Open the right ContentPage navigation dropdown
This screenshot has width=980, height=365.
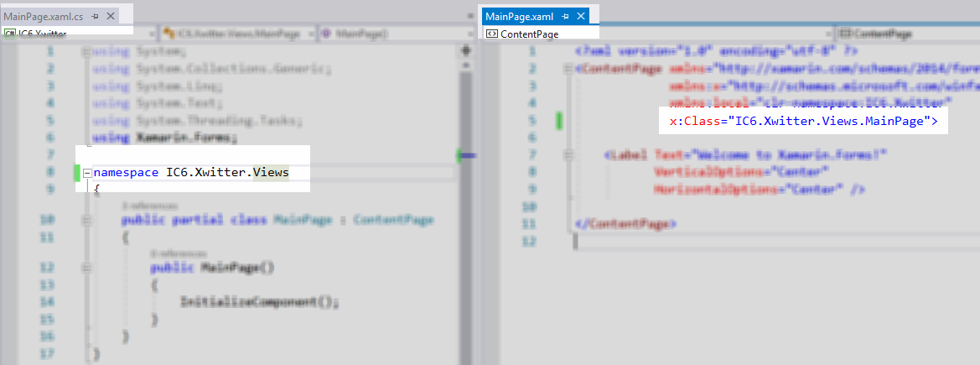coord(905,34)
